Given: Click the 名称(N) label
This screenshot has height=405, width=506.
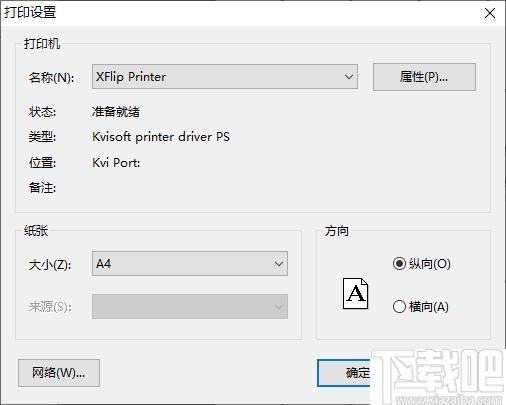Looking at the screenshot, I should (x=51, y=77).
